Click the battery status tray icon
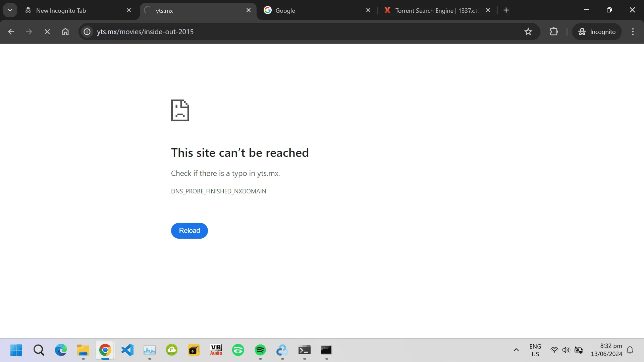This screenshot has width=644, height=362. [x=579, y=350]
